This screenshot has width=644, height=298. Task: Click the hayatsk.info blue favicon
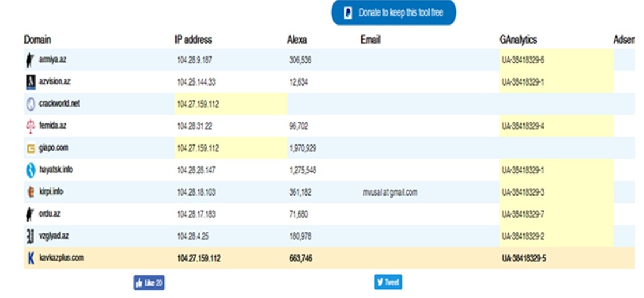click(30, 170)
